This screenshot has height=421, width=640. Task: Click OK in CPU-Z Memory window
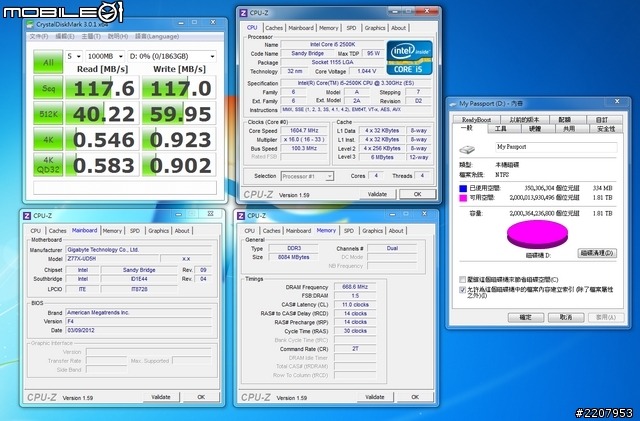coord(415,397)
